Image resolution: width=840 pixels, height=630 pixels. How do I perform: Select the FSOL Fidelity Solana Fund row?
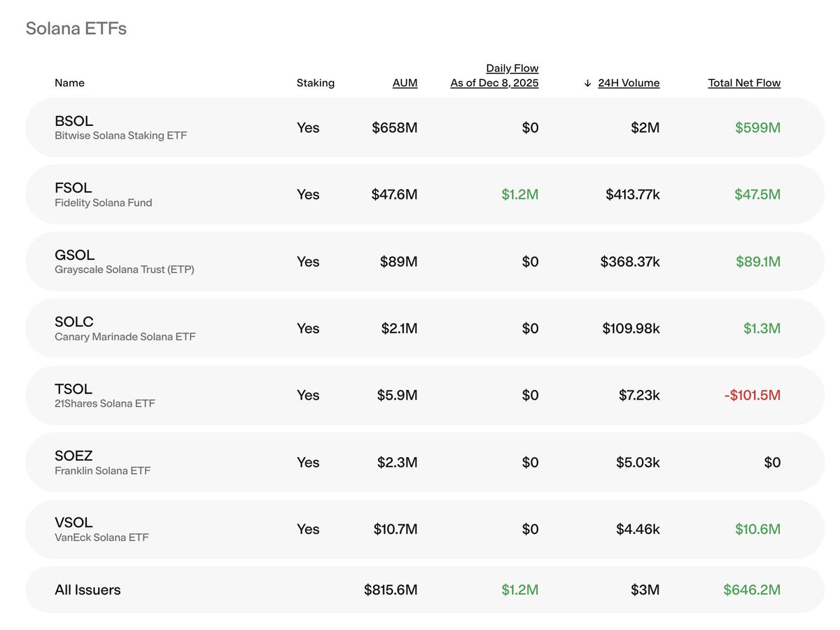click(x=425, y=195)
